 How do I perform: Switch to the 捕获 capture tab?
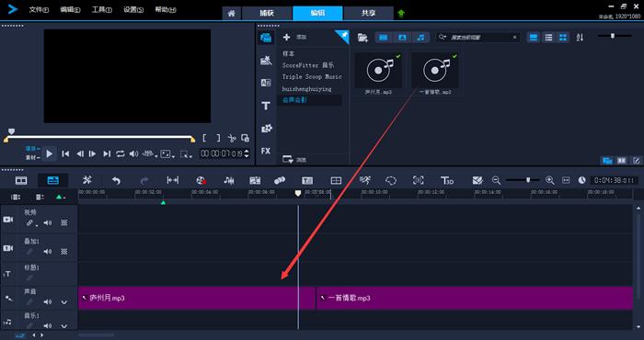(267, 13)
